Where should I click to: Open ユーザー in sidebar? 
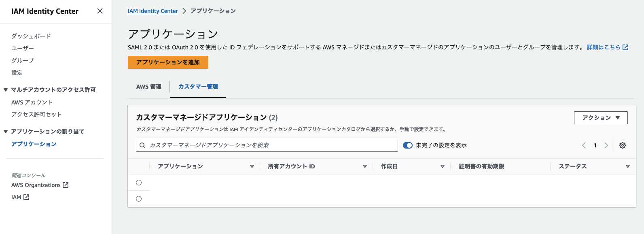pyautogui.click(x=23, y=48)
